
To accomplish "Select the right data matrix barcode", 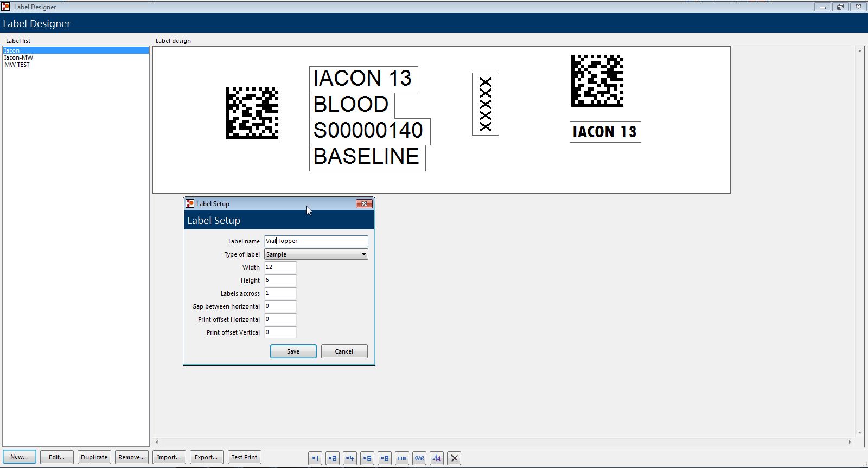I will point(597,81).
